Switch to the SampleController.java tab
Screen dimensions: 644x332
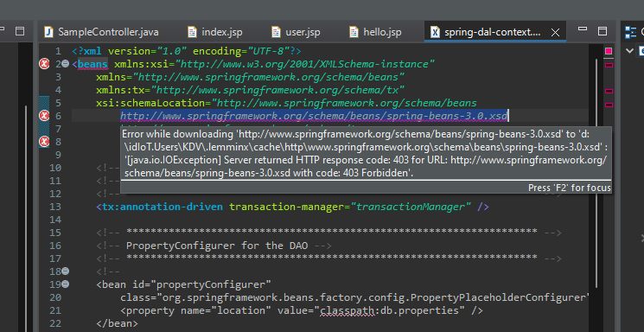[102, 32]
